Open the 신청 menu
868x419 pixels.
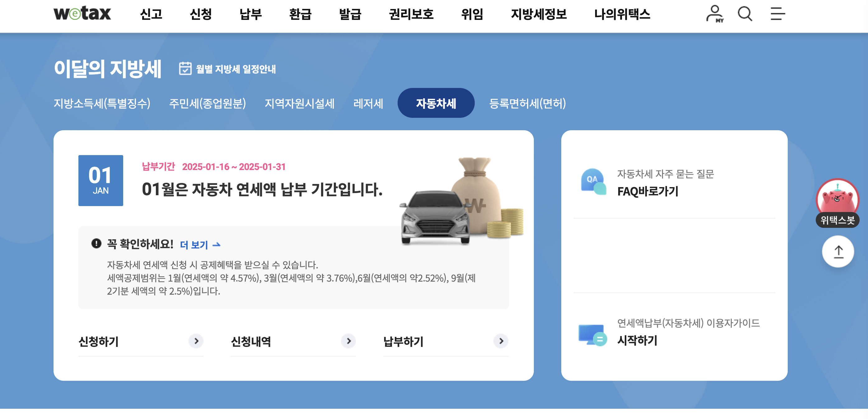[201, 14]
